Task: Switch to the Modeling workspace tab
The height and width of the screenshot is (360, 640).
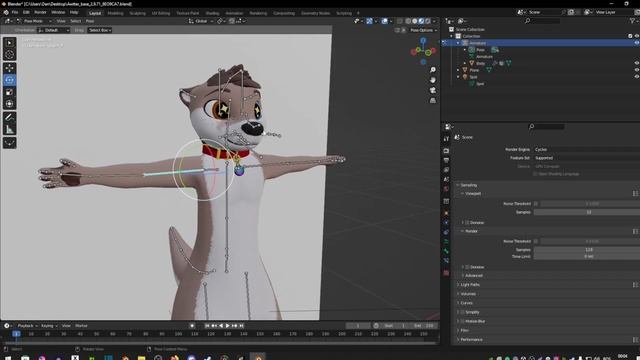Action: tap(115, 13)
